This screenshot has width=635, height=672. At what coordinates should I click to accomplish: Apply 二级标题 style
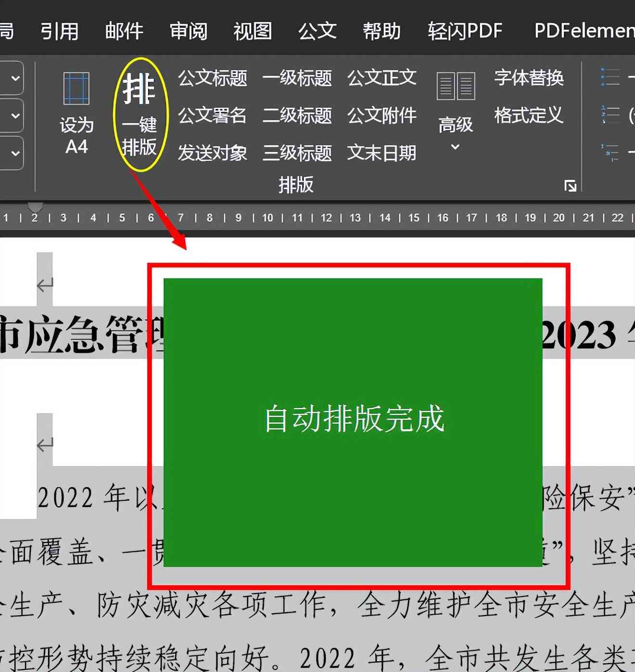[297, 115]
